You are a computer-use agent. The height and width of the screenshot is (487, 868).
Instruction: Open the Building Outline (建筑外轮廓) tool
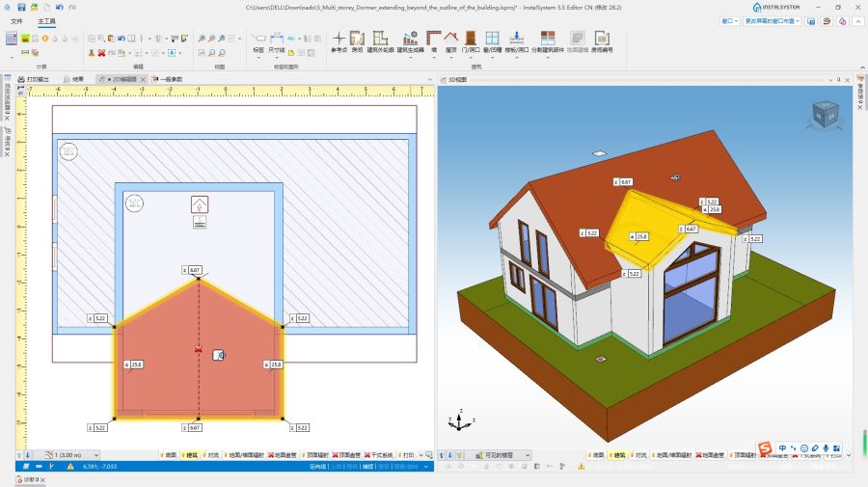tap(380, 40)
